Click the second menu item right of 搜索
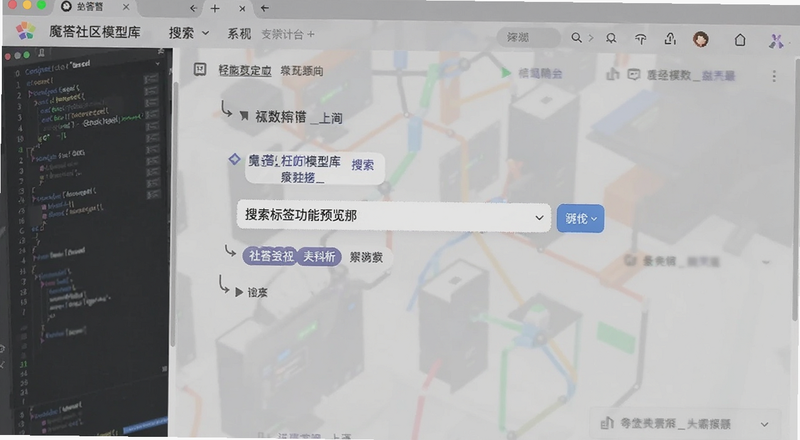 [239, 34]
